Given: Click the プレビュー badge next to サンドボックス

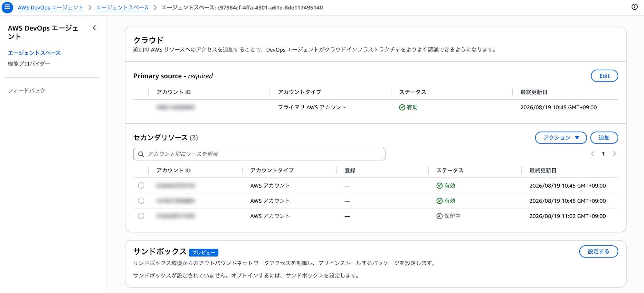Looking at the screenshot, I should click(x=204, y=252).
